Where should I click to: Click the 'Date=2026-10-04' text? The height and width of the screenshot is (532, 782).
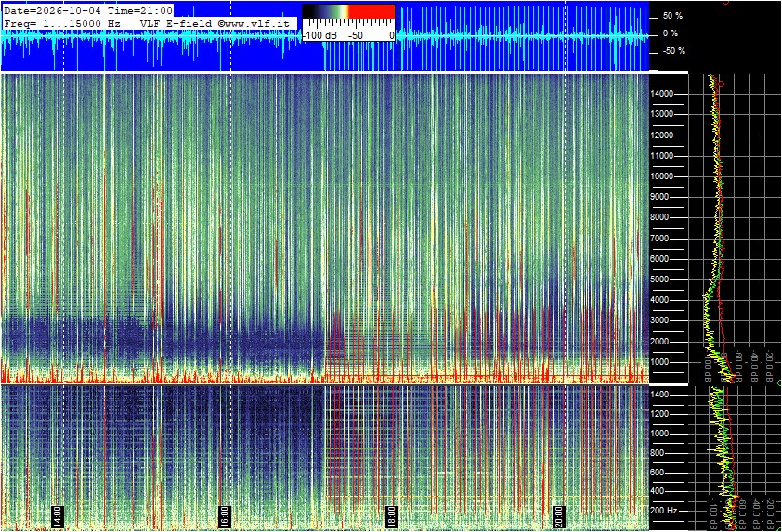click(53, 11)
